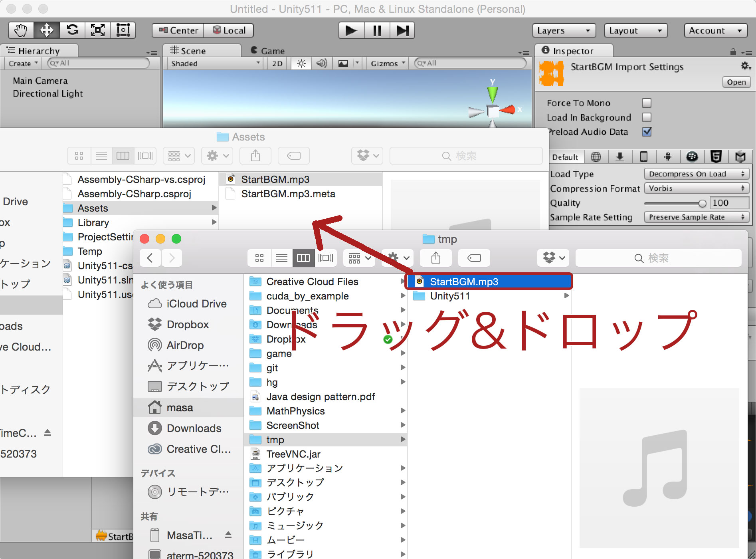Toggle scene lighting sun icon

(301, 63)
